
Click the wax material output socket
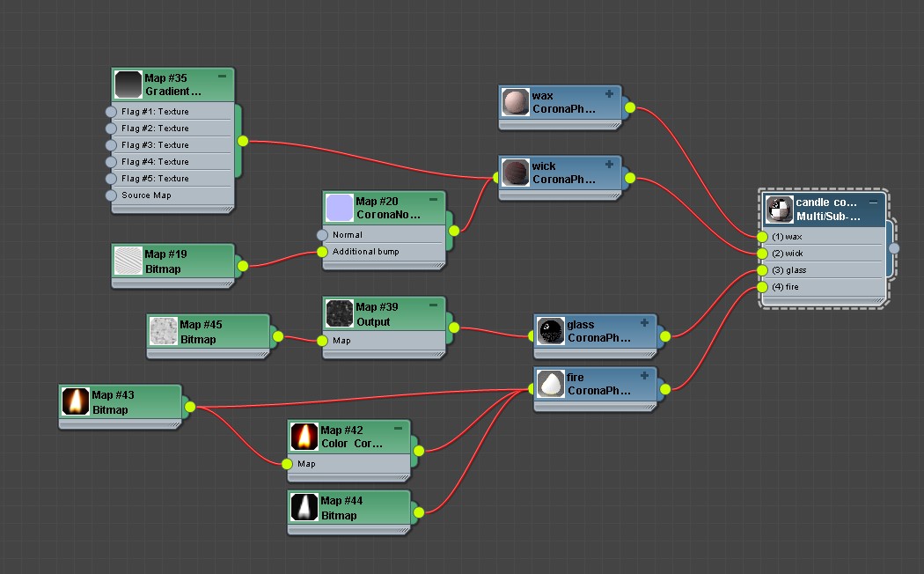pyautogui.click(x=630, y=107)
